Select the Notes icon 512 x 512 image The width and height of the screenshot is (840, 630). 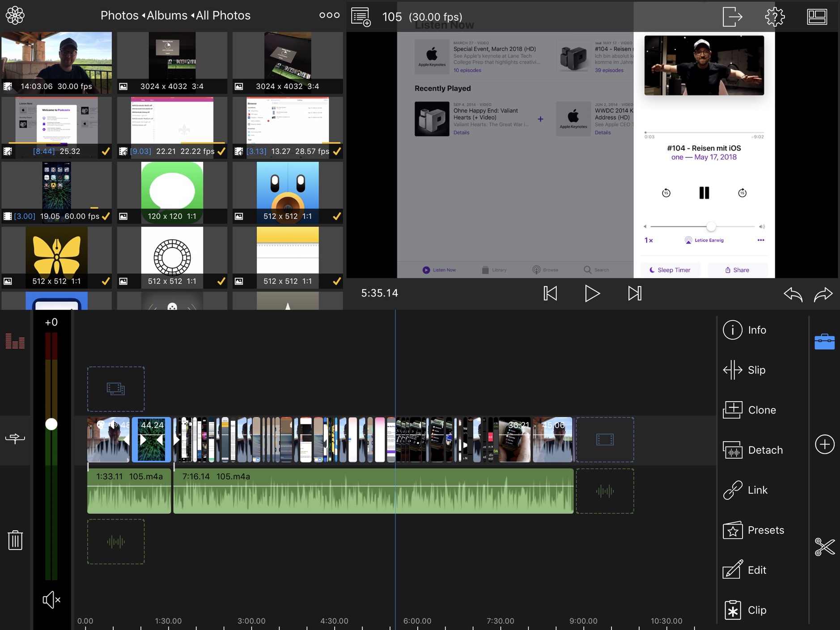288,258
